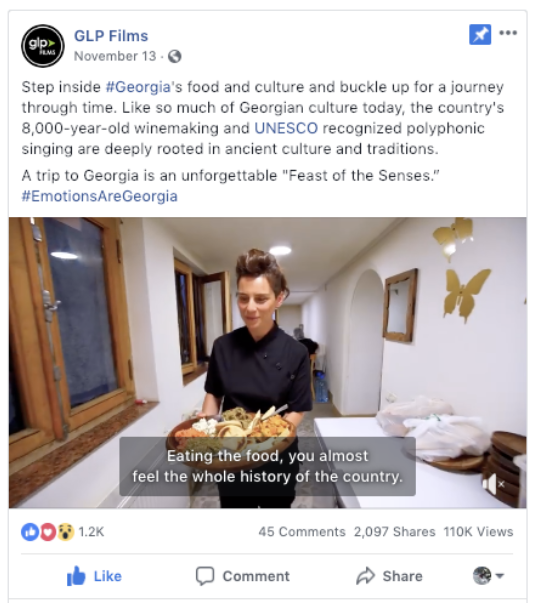Click the pinned post pushpin icon
The width and height of the screenshot is (536, 610).
480,35
